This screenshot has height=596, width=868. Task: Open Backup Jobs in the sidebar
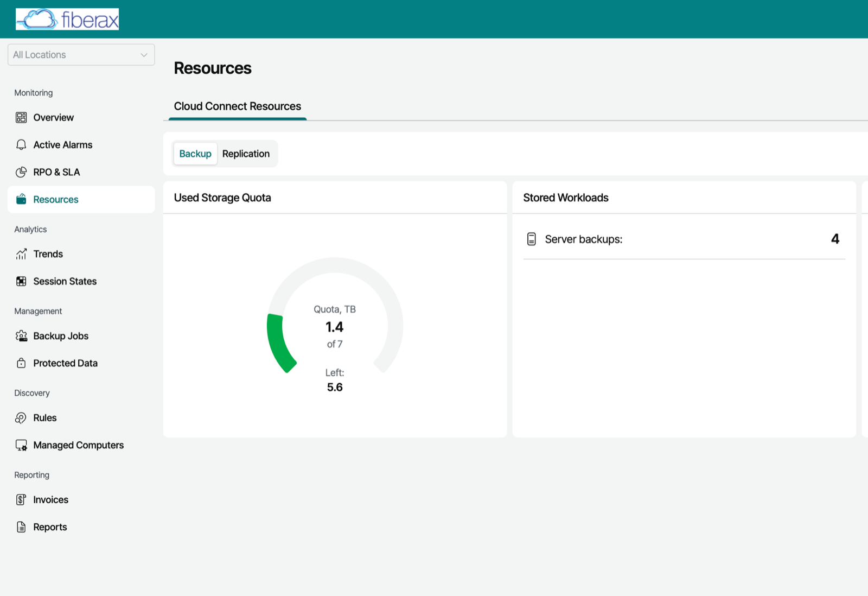[x=81, y=336]
